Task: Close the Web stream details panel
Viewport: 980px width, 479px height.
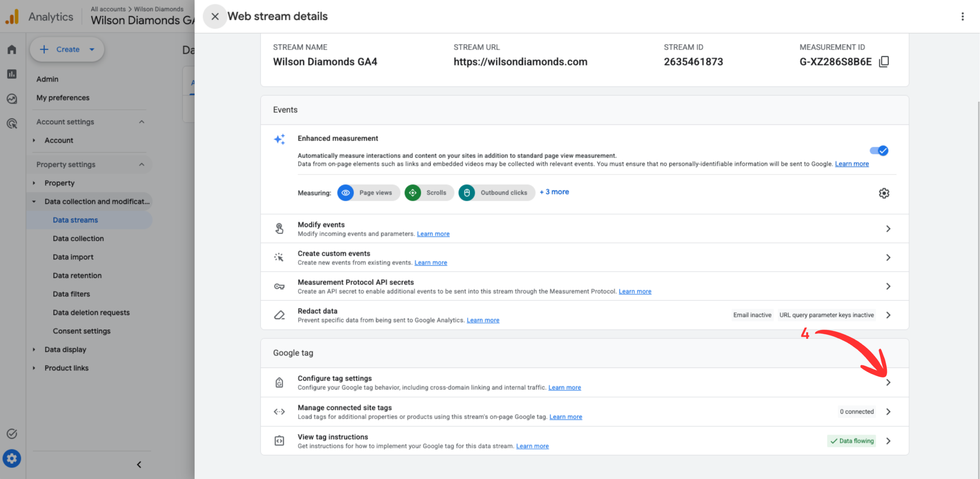Action: [x=215, y=16]
